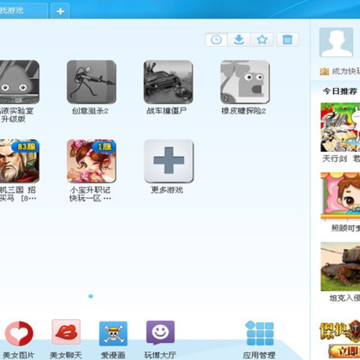The height and width of the screenshot is (360, 360).
Task: Click the crown icon beside 成为快玩
Action: point(324,71)
